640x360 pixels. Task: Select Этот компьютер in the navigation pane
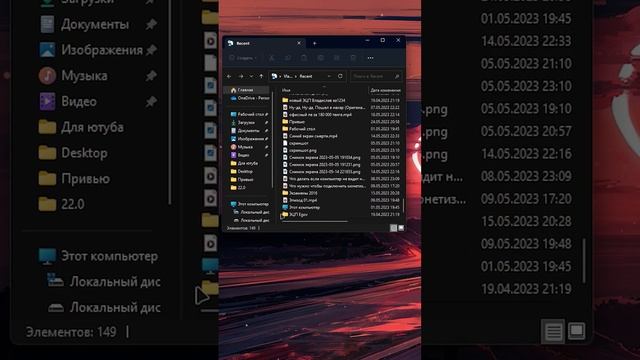coord(249,204)
